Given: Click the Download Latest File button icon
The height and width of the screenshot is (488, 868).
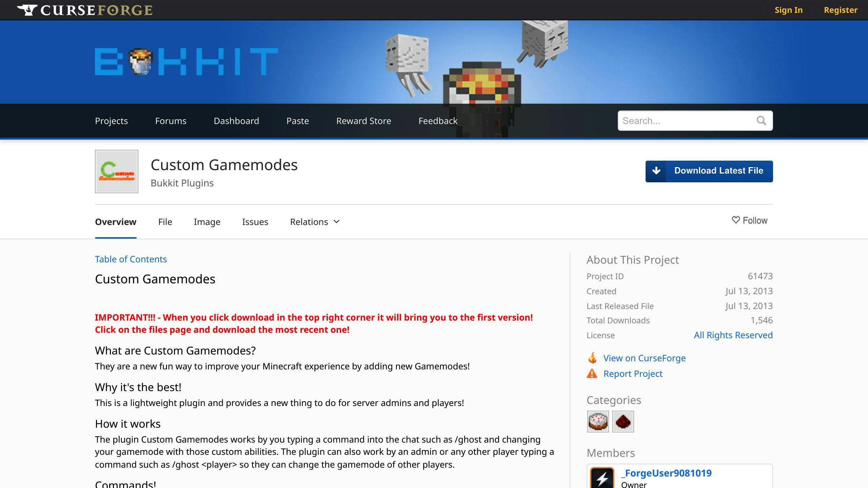Looking at the screenshot, I should click(656, 171).
